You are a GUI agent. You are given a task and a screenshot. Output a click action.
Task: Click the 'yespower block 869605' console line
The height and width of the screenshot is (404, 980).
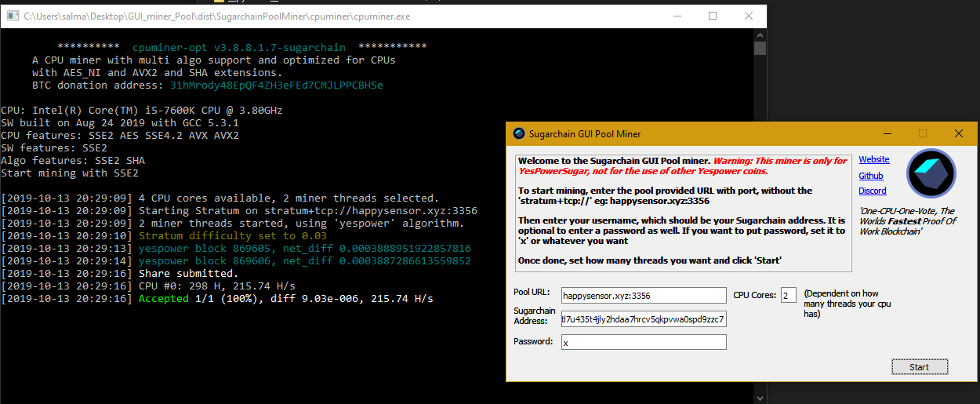[236, 249]
